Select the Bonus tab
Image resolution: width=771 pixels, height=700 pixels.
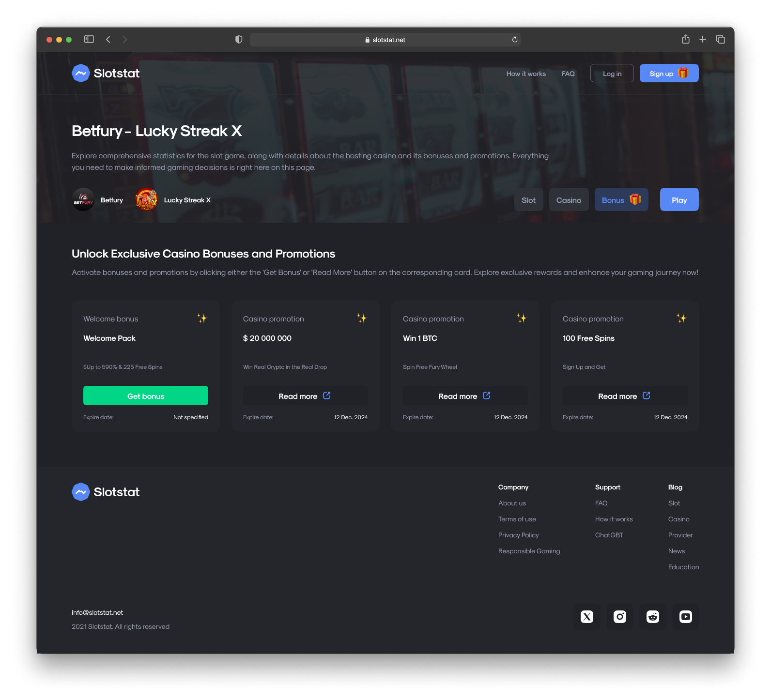[x=621, y=199]
